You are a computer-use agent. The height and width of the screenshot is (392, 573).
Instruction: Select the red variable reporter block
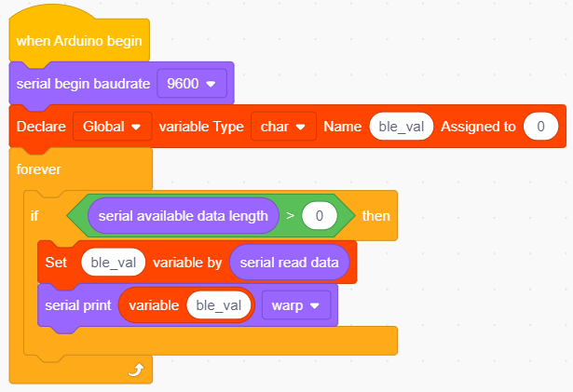coord(154,305)
